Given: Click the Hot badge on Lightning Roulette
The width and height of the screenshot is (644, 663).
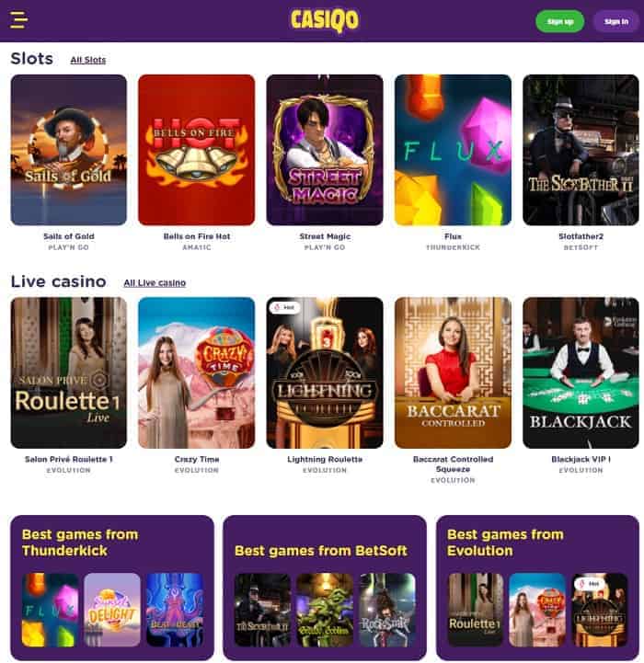Looking at the screenshot, I should point(285,307).
